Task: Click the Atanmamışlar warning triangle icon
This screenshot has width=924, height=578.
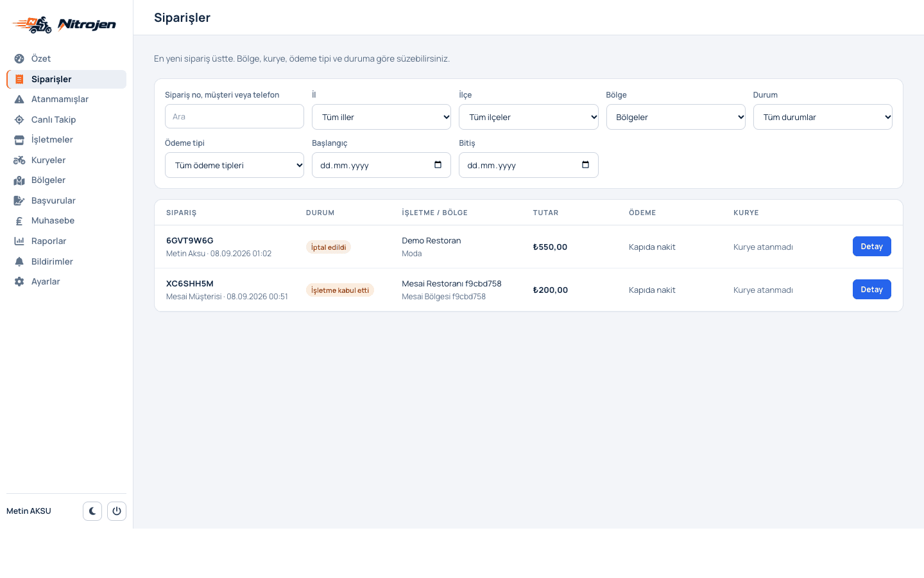Action: 19,99
